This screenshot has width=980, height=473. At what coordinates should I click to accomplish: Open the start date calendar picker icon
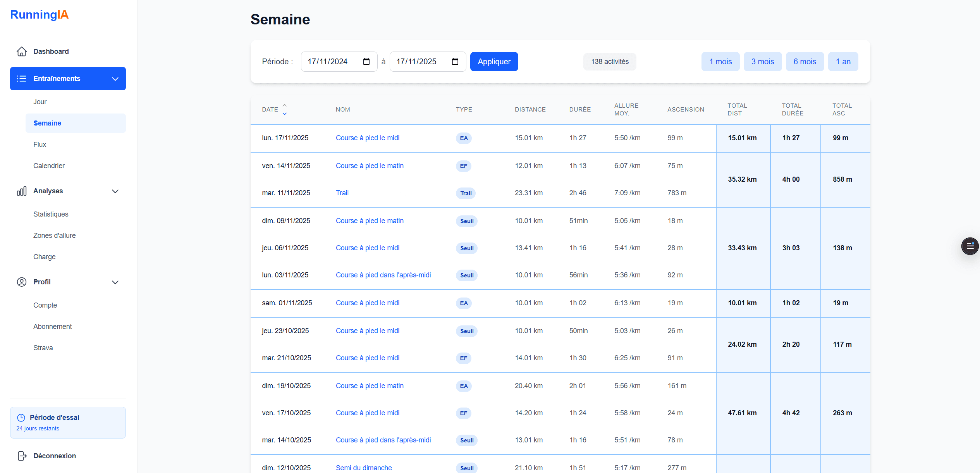pyautogui.click(x=366, y=62)
